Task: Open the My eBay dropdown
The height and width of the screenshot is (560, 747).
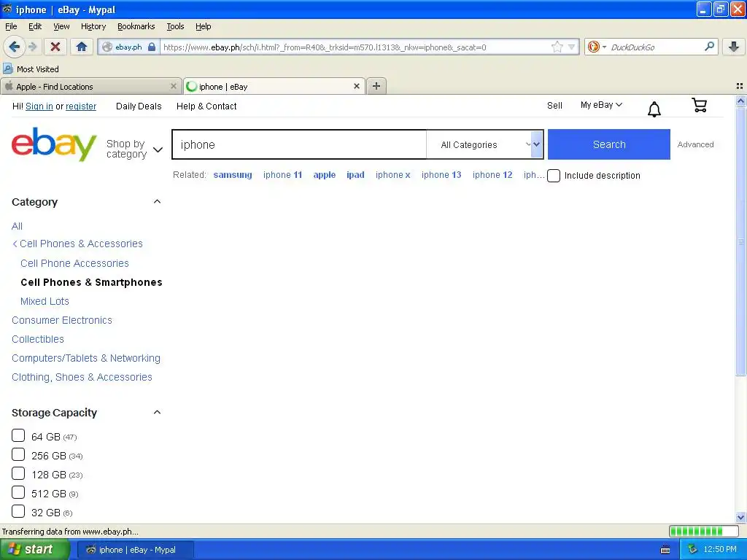Action: click(x=601, y=105)
